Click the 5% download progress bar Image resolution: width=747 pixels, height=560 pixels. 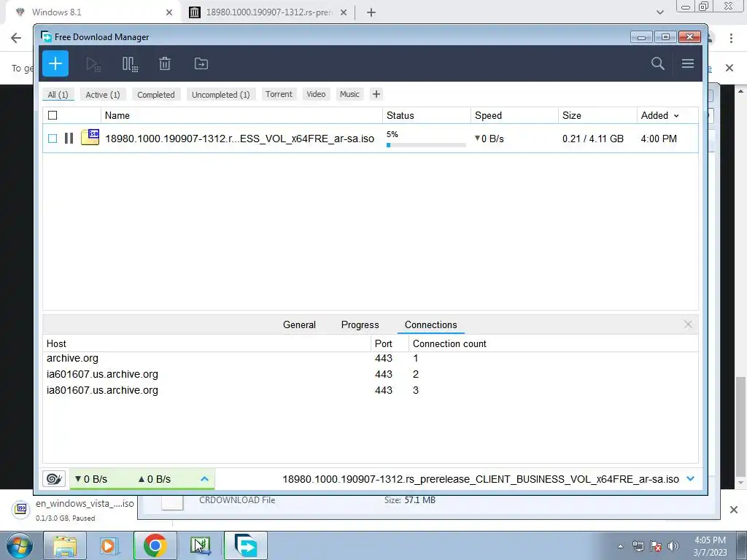(x=426, y=145)
